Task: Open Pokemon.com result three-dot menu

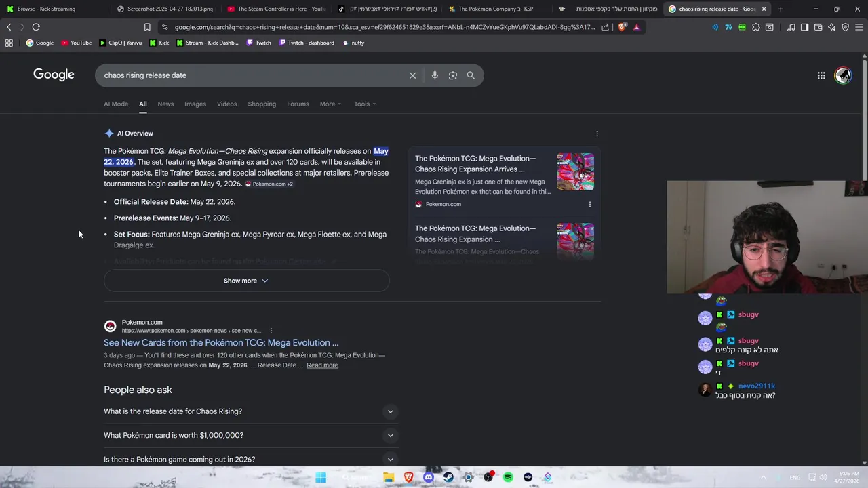Action: point(271,331)
